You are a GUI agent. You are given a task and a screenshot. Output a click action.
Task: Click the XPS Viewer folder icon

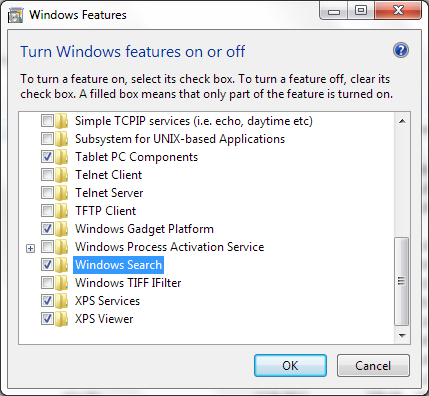pos(62,319)
